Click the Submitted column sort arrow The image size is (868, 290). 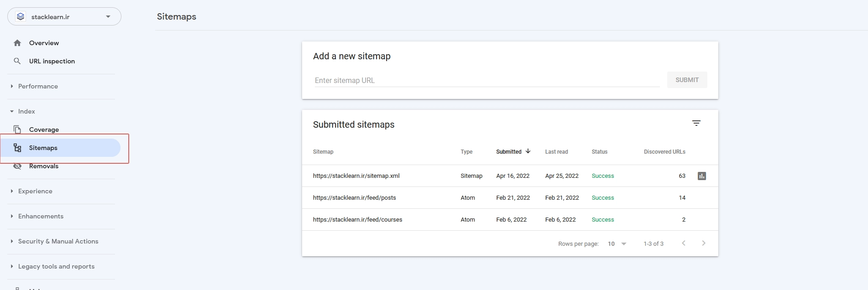pyautogui.click(x=528, y=151)
